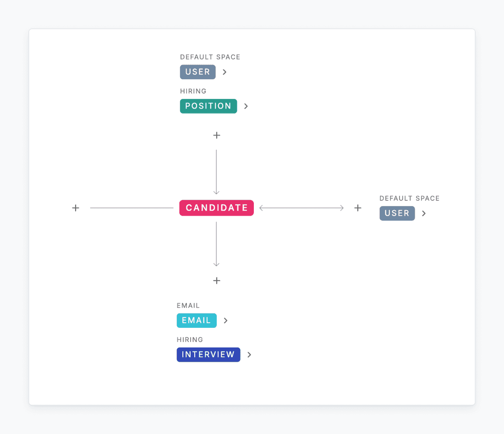
Task: Click the down arrow leaving CANDIDATE
Action: pos(216,244)
